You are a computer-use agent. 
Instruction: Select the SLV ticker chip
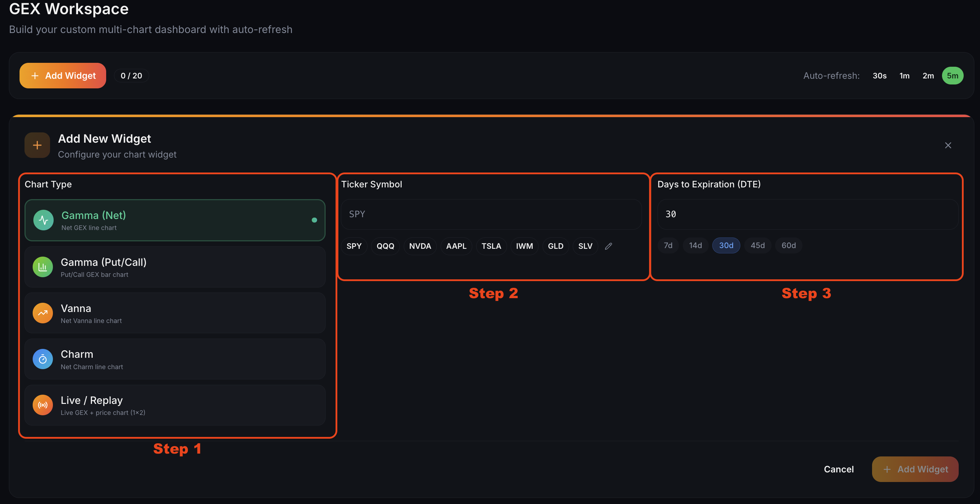pos(585,246)
